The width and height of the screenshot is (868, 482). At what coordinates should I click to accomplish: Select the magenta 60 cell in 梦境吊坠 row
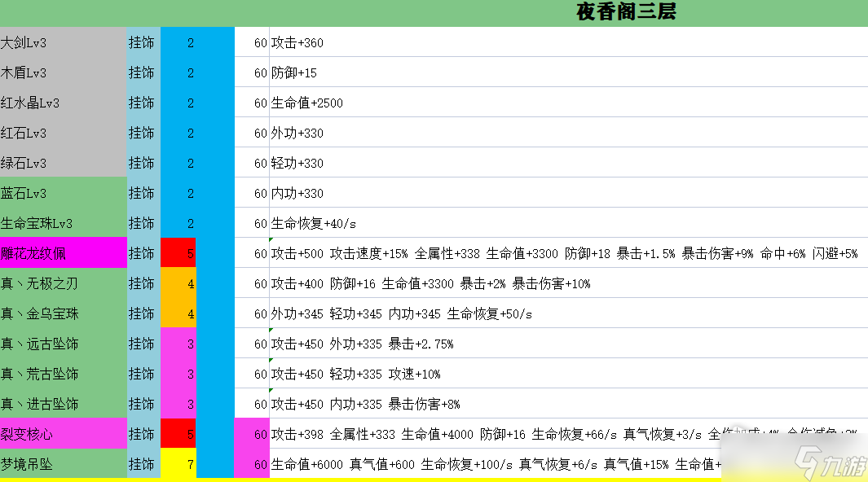click(x=252, y=464)
